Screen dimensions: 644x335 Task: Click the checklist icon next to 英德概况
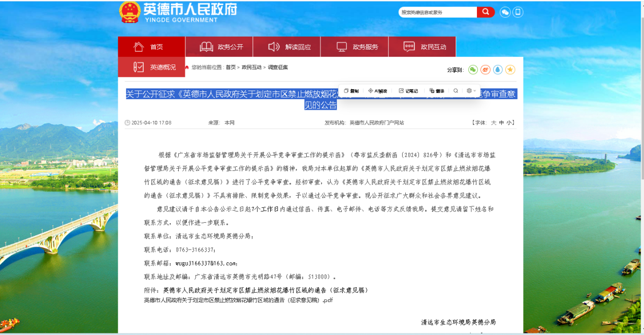[139, 67]
